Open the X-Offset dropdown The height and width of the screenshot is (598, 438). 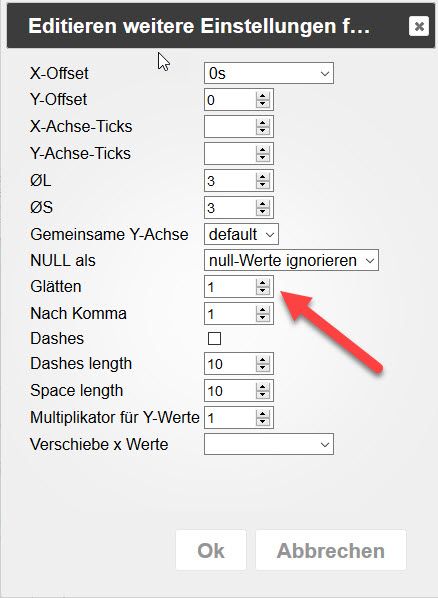(x=269, y=73)
